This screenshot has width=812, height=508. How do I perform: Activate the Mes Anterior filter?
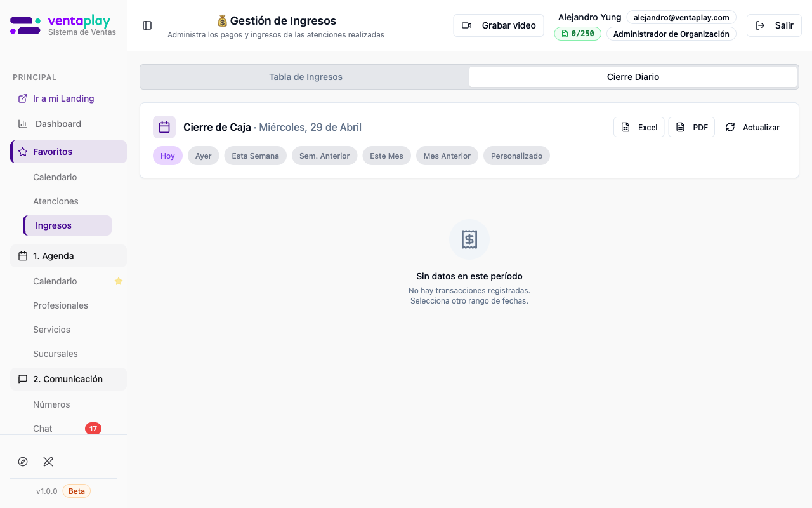447,156
